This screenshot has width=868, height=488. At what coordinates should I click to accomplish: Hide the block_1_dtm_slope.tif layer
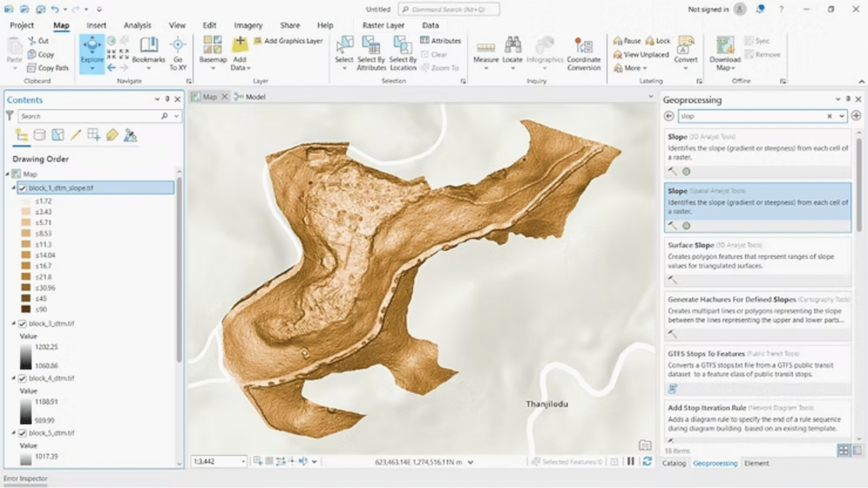(x=21, y=188)
